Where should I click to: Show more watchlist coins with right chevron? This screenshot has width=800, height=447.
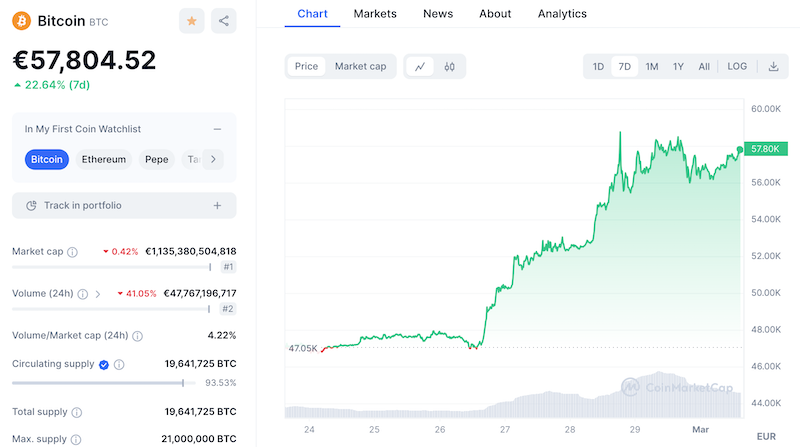[213, 159]
